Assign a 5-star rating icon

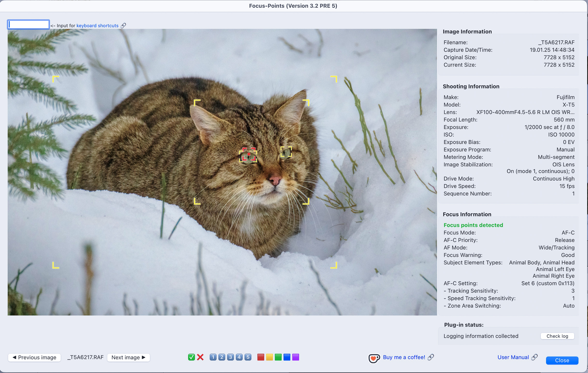coord(248,357)
